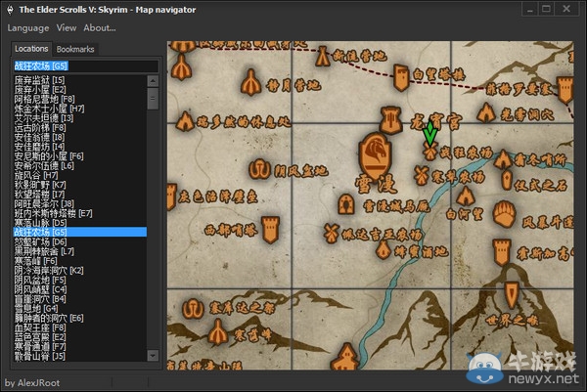587x392 pixels.
Task: Select the dragon claw icon beside 寒?峰
Action: [217, 332]
